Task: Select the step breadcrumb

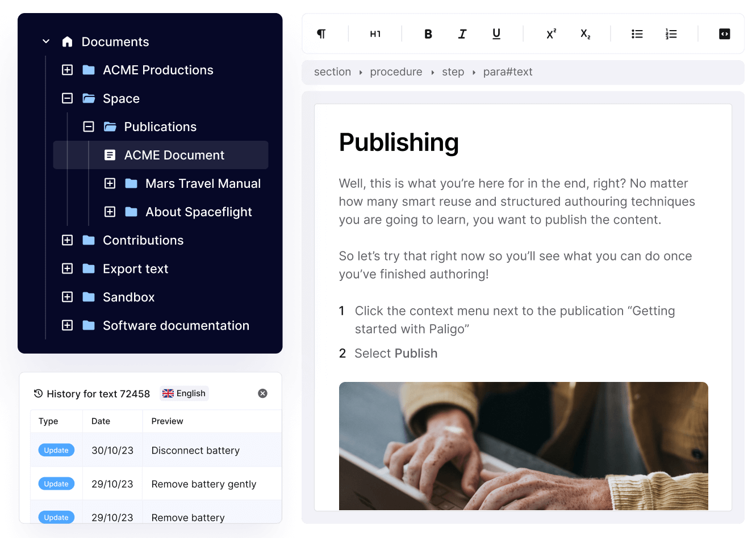Action: [453, 72]
